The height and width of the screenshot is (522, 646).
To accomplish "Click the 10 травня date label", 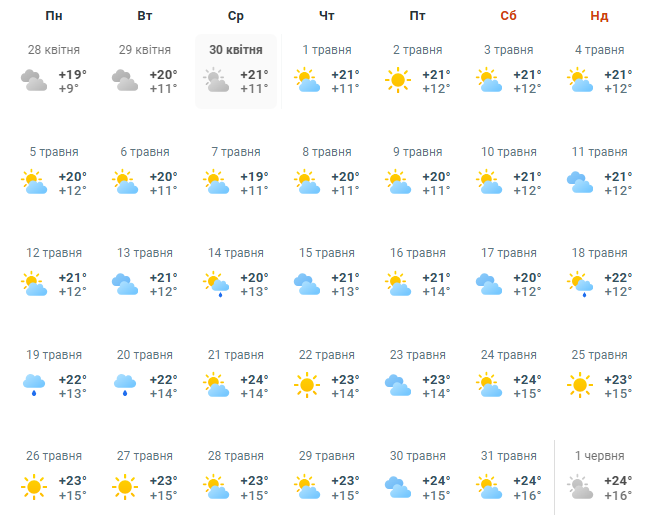I will click(x=508, y=152).
